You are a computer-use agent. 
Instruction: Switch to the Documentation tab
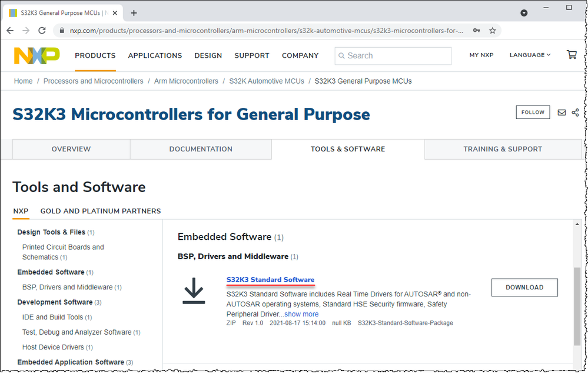click(x=201, y=149)
